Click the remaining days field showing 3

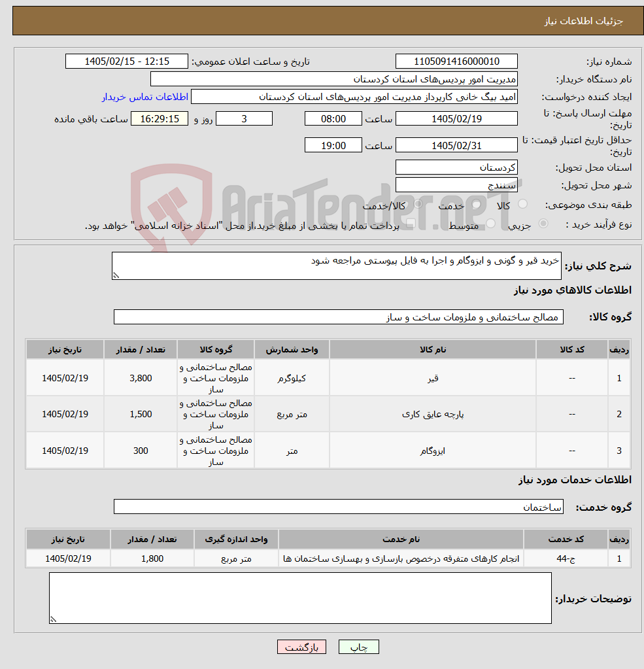pos(244,118)
